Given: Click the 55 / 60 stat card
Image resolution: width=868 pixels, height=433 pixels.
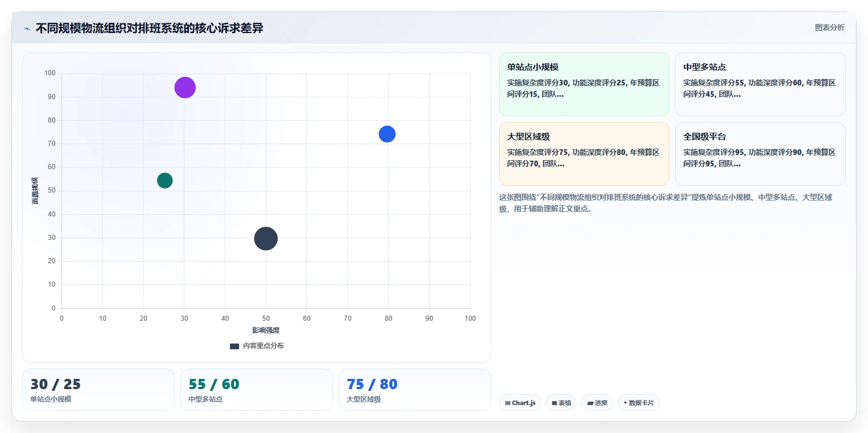Looking at the screenshot, I should click(257, 390).
